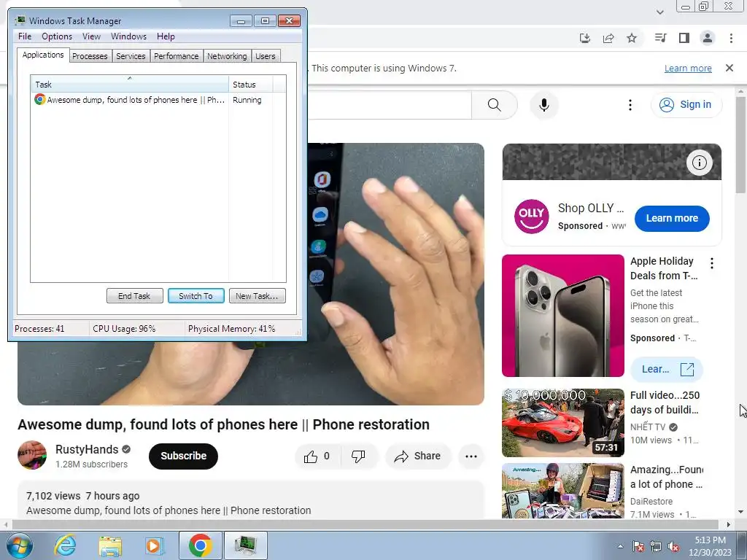Click the Share button under the video
Screen dimensions: 747x560
point(417,456)
